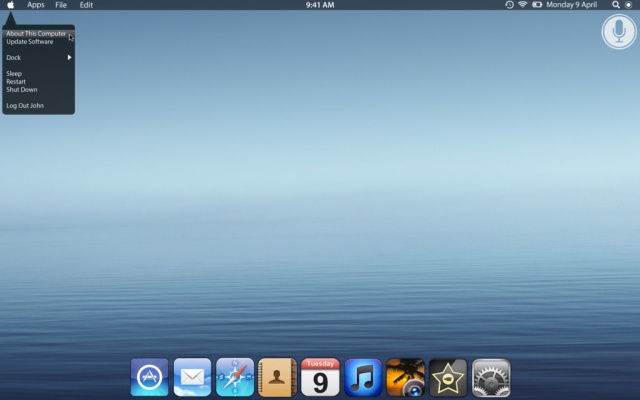Open the iPhoto palm tree icon

pos(405,378)
